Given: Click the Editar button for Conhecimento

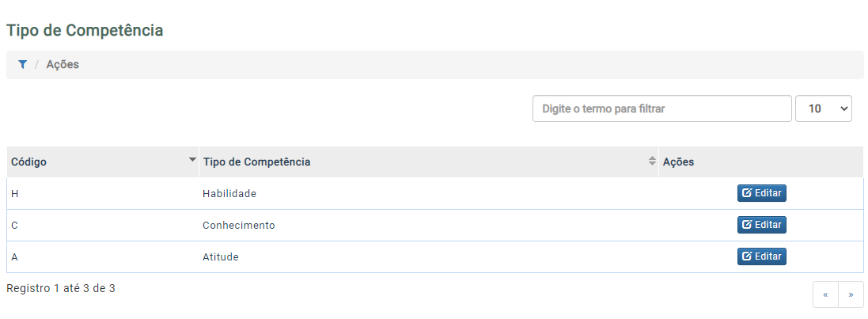Looking at the screenshot, I should click(x=762, y=225).
